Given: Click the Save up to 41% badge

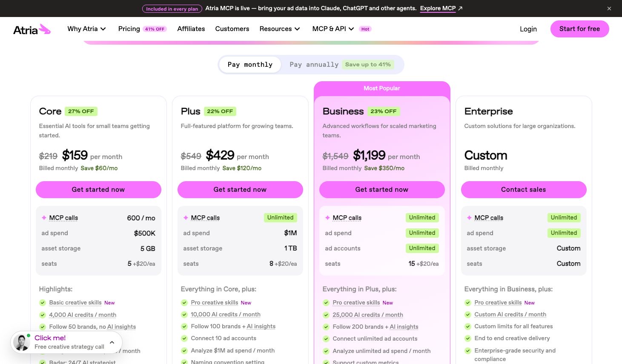Looking at the screenshot, I should point(368,65).
